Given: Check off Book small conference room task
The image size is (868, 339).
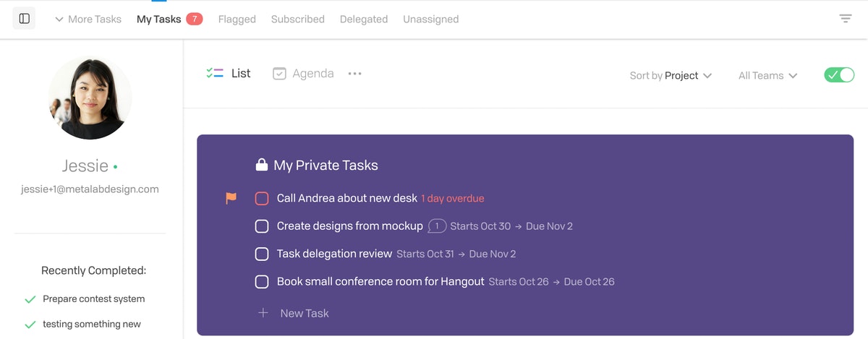Looking at the screenshot, I should pos(262,282).
